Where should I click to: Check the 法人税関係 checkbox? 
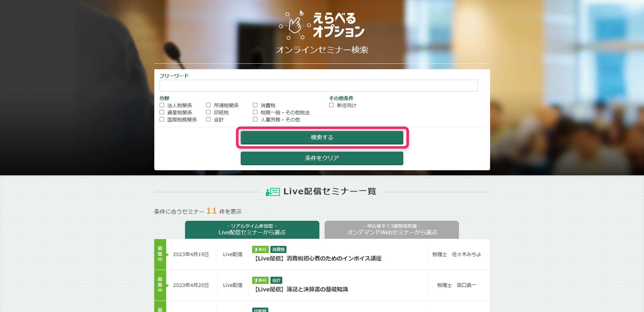[x=162, y=105]
